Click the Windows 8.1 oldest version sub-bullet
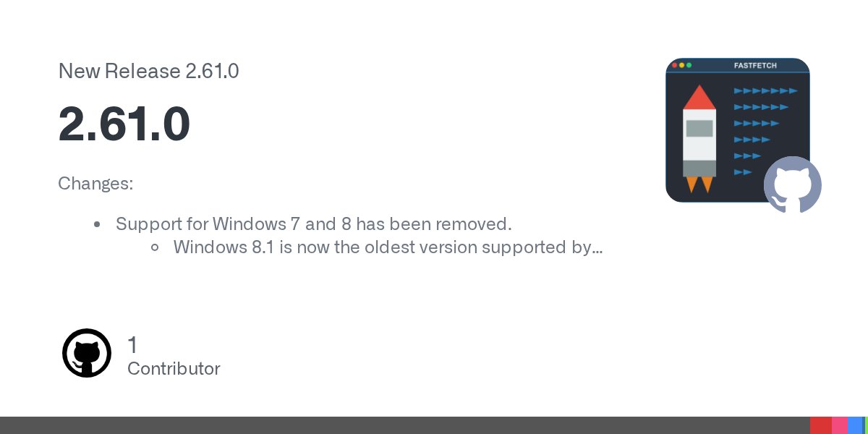The height and width of the screenshot is (434, 868). click(x=388, y=247)
